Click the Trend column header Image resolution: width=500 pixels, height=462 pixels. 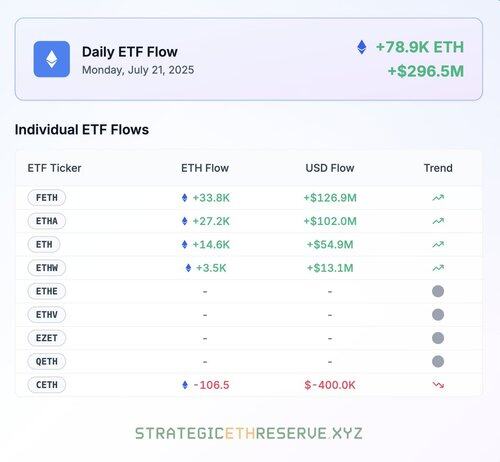tap(438, 168)
